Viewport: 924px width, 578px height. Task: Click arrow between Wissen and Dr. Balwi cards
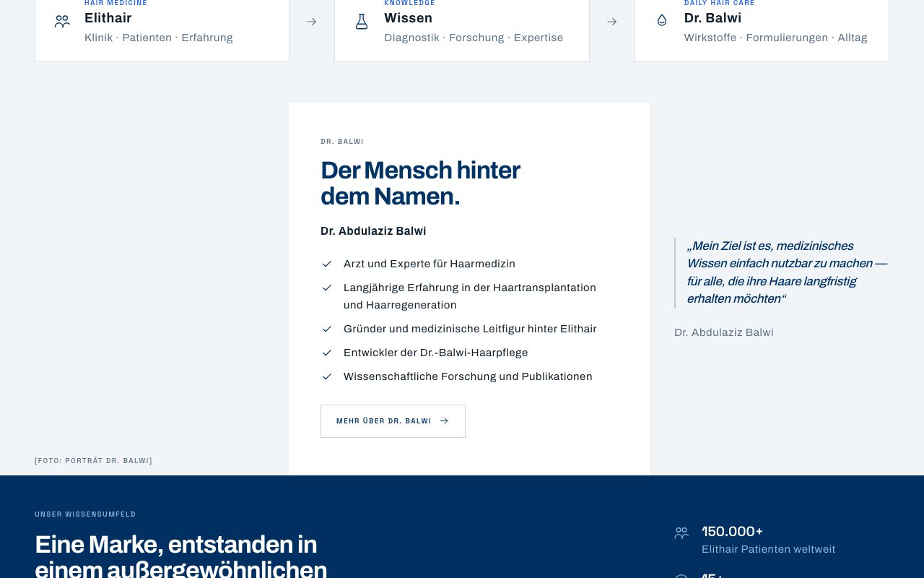pyautogui.click(x=612, y=22)
